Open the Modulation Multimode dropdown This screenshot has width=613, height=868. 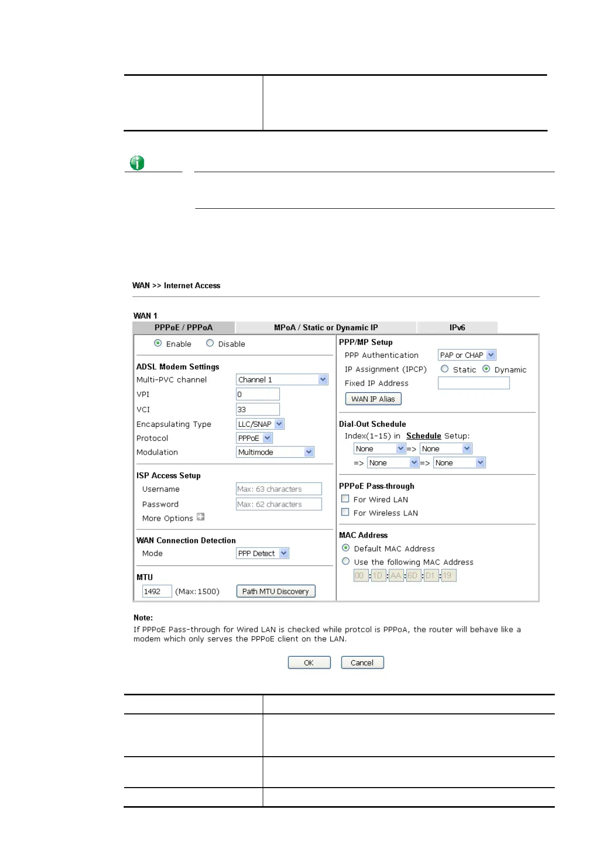[x=275, y=452]
